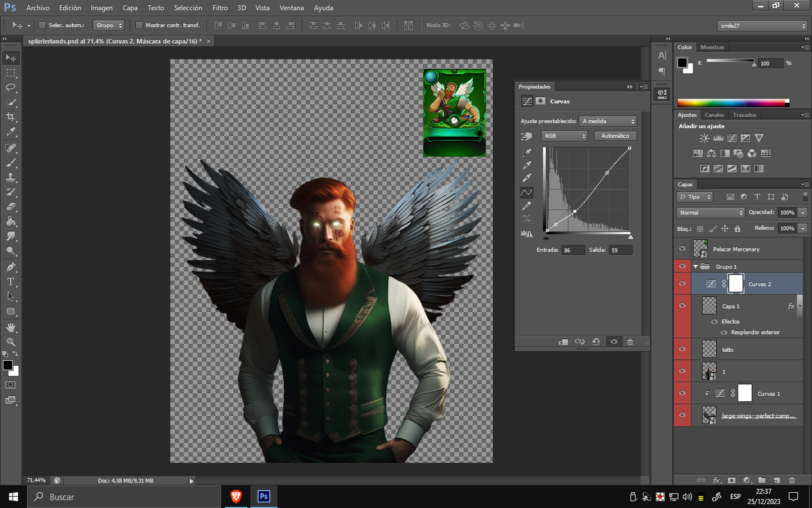Open the RGB channel dropdown
The height and width of the screenshot is (508, 812).
(x=565, y=136)
